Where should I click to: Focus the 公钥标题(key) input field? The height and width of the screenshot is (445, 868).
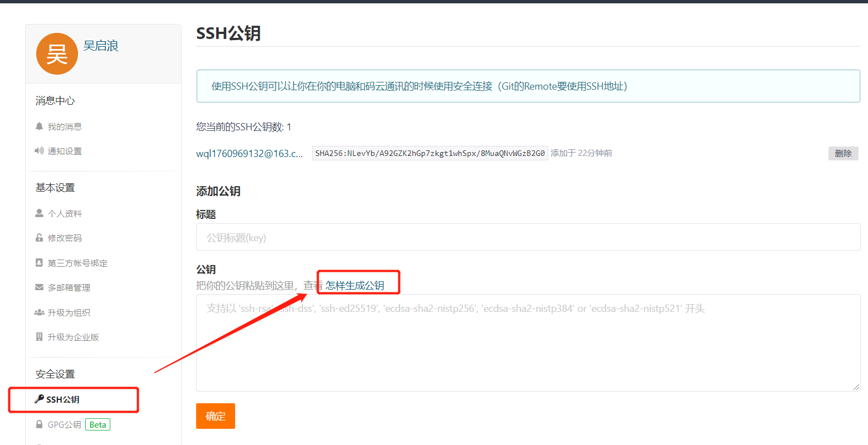528,237
